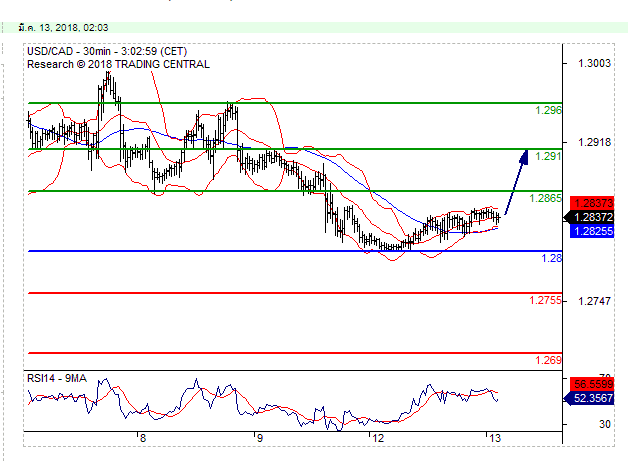The height and width of the screenshot is (461, 628).
Task: Click the 1.3003 price axis label
Action: tap(594, 63)
